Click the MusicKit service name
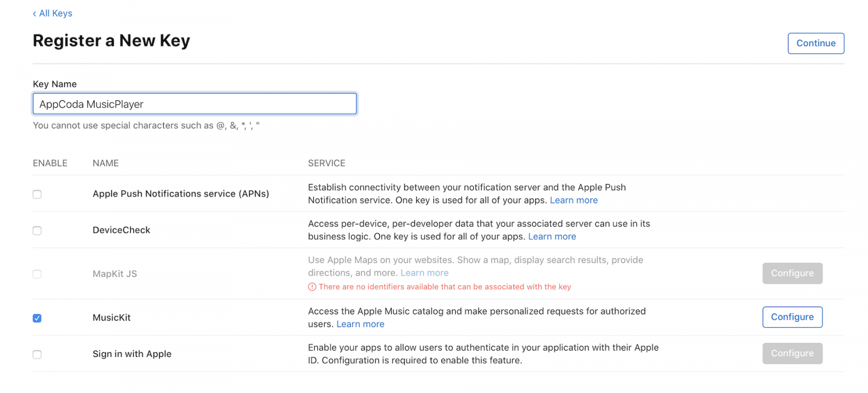 coord(112,318)
